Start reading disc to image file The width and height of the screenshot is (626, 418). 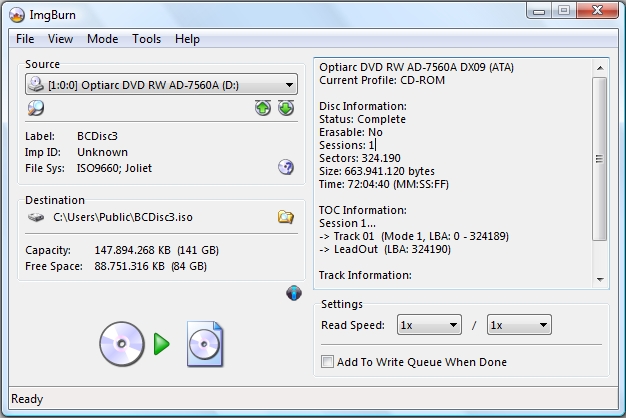[x=162, y=344]
